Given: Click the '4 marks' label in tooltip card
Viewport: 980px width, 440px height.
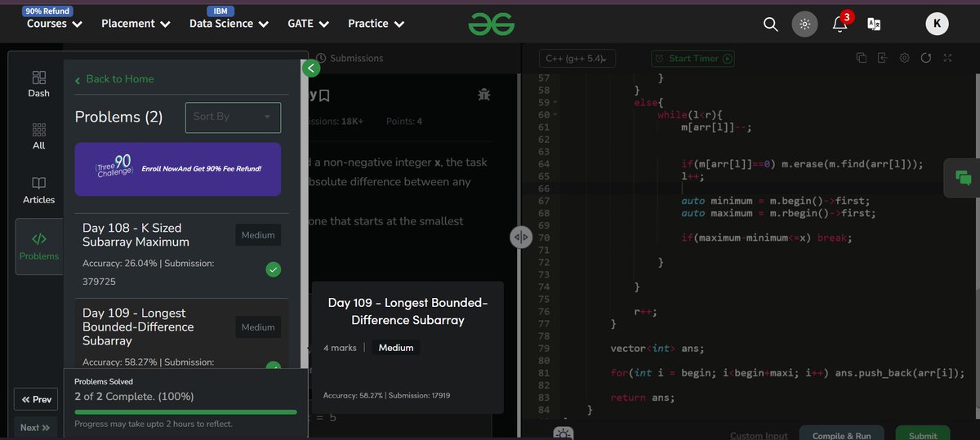Looking at the screenshot, I should (x=340, y=348).
